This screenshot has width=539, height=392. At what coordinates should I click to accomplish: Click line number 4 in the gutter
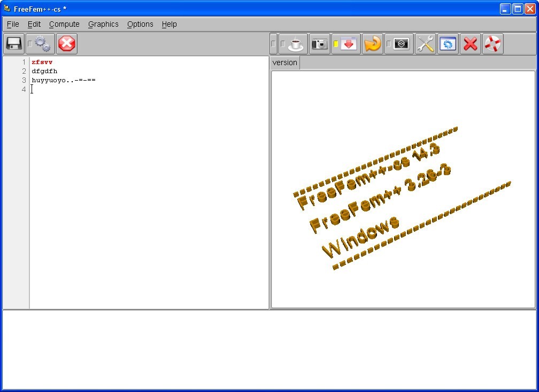24,89
